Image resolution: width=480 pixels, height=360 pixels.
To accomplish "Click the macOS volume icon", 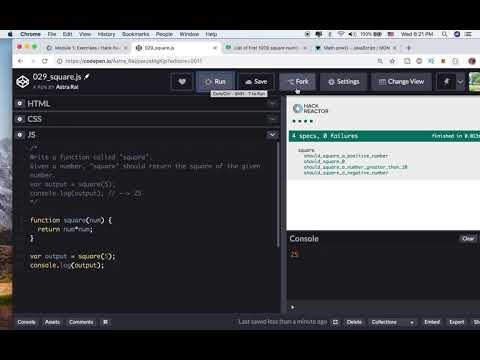I will (x=351, y=34).
